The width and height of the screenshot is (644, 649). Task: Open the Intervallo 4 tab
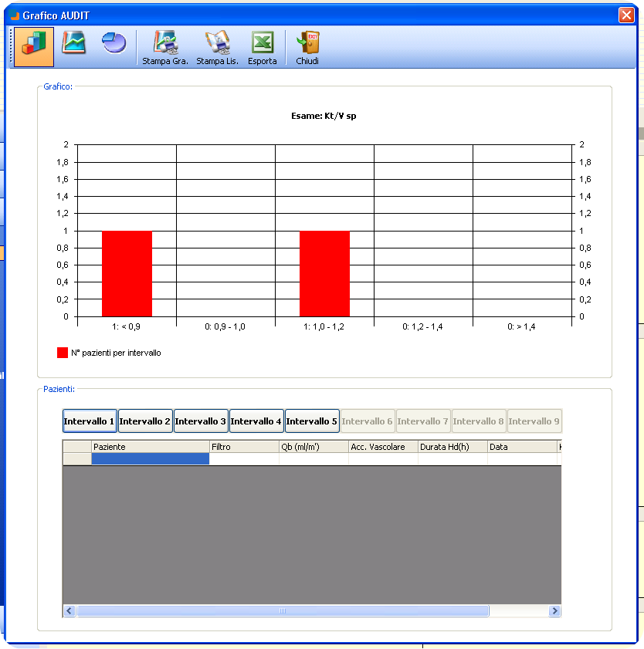tap(256, 421)
